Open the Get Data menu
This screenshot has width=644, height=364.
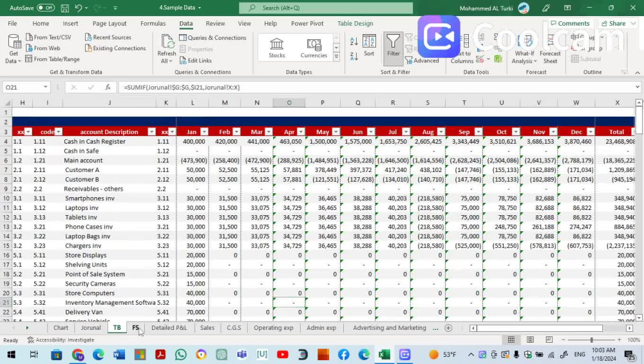(14, 50)
